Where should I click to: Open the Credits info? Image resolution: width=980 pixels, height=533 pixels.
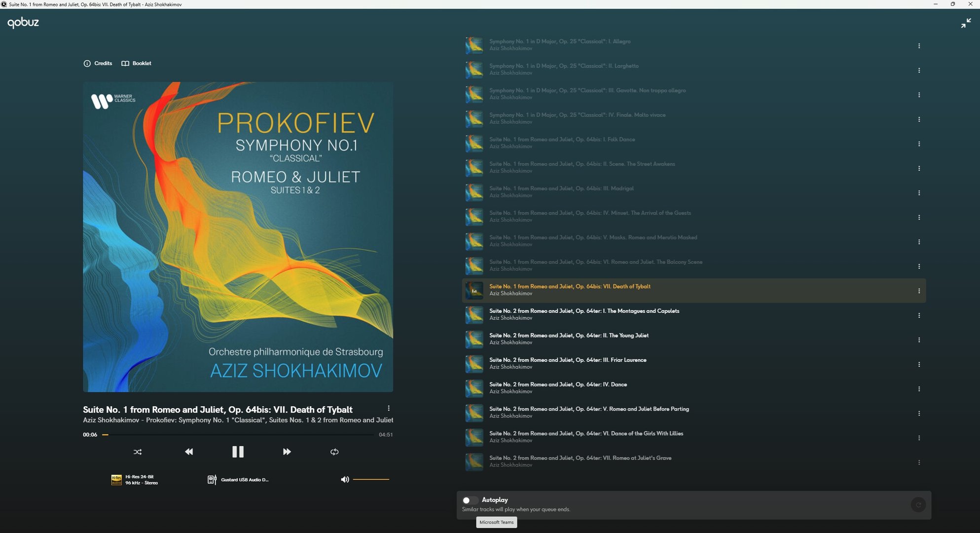pos(98,63)
